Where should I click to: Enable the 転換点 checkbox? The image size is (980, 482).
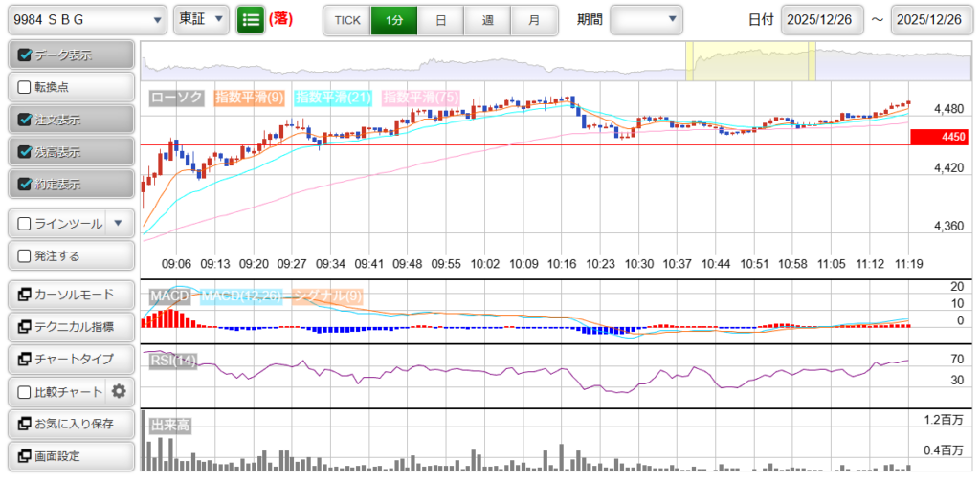(x=26, y=87)
